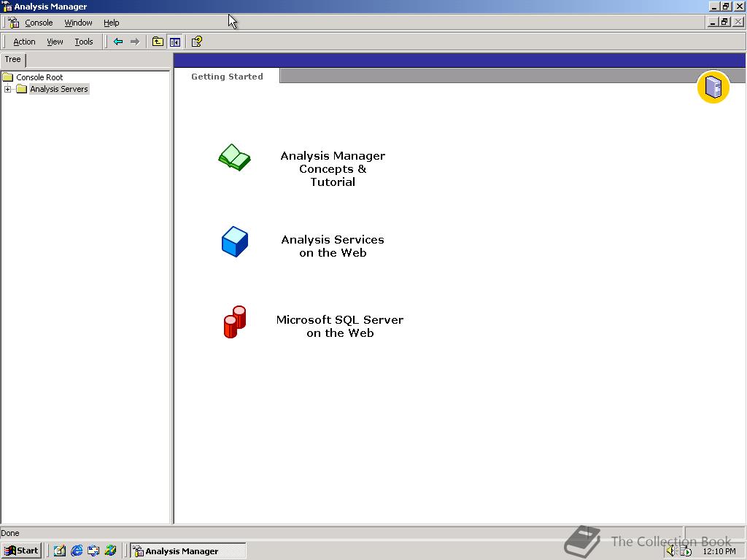Click the volume speaker tray icon
This screenshot has width=747, height=560.
[x=671, y=551]
